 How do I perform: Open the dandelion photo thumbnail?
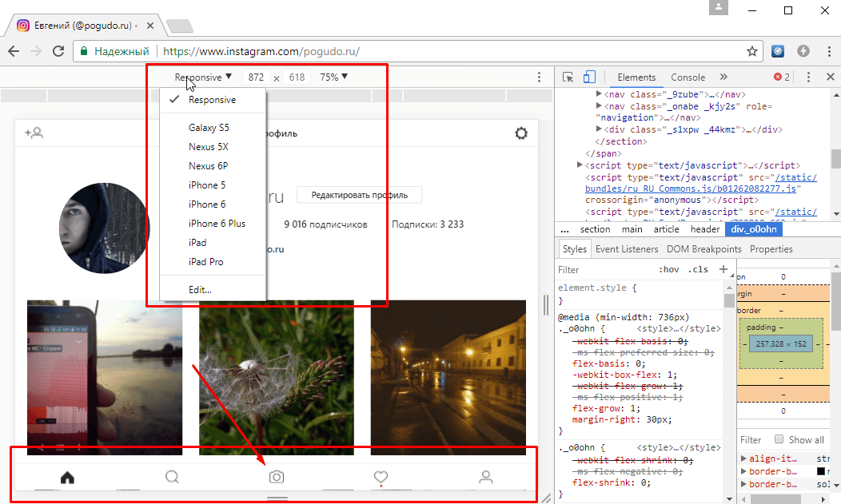tap(277, 378)
